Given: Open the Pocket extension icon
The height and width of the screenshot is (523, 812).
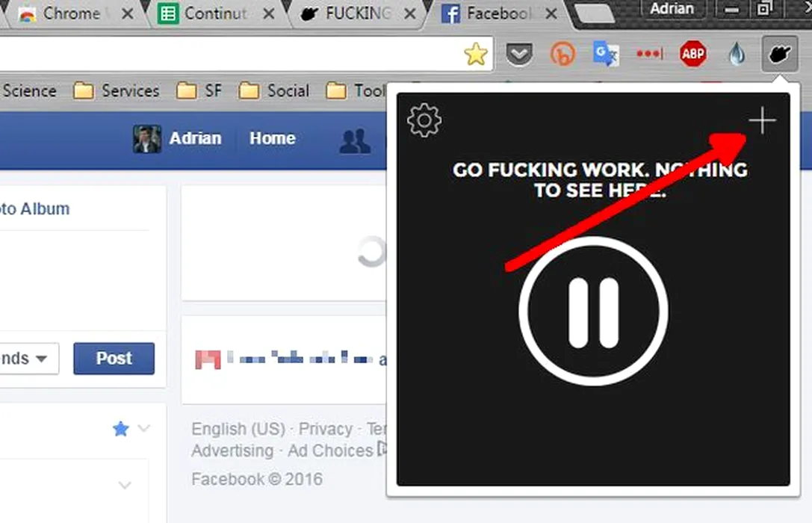Looking at the screenshot, I should pos(519,54).
